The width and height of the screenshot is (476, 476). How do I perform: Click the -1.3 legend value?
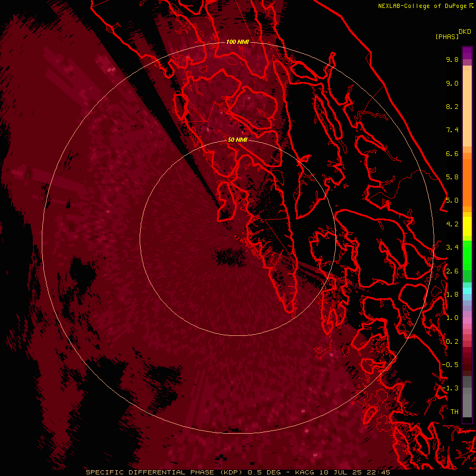pos(450,388)
